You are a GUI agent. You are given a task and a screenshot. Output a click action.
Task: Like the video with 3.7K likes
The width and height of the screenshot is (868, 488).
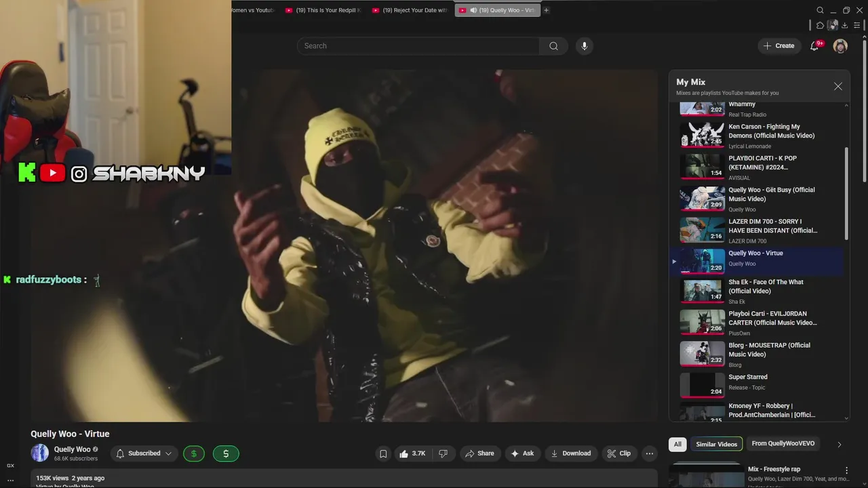click(x=413, y=453)
